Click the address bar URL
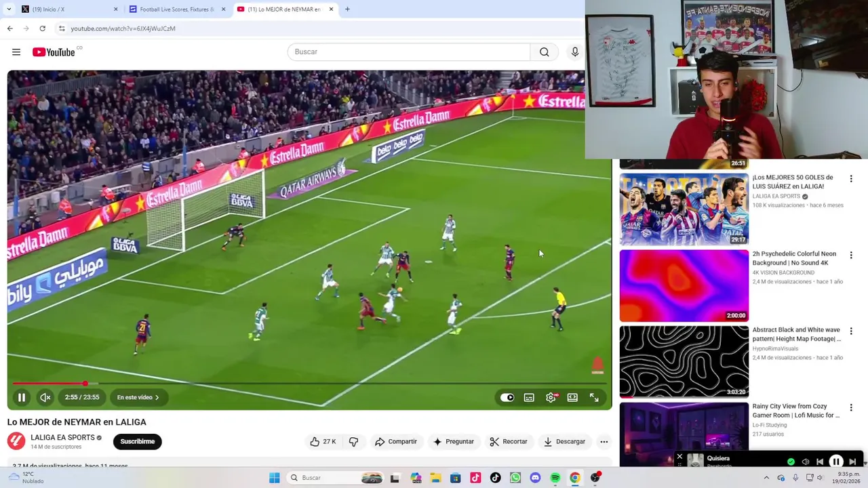Viewport: 868px width, 488px height. click(x=123, y=28)
